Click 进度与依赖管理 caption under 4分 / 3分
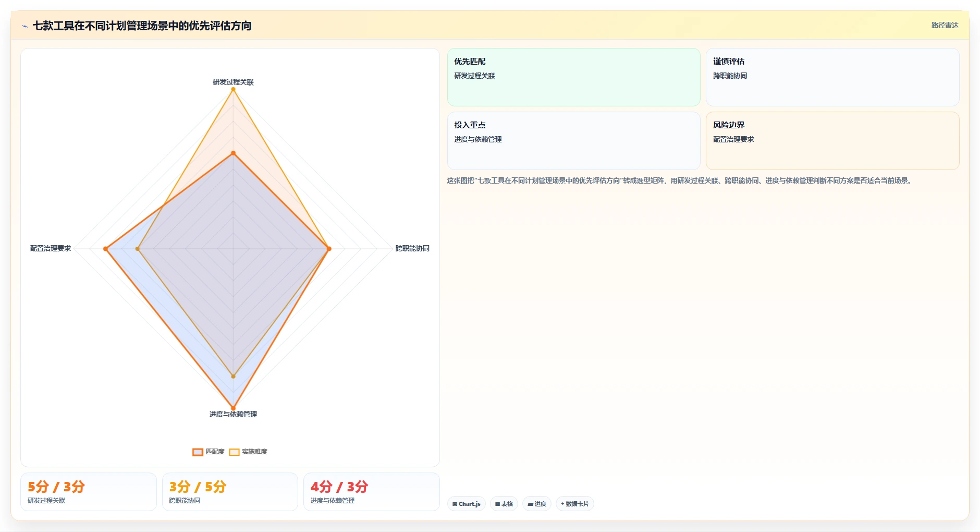This screenshot has height=532, width=980. (333, 501)
